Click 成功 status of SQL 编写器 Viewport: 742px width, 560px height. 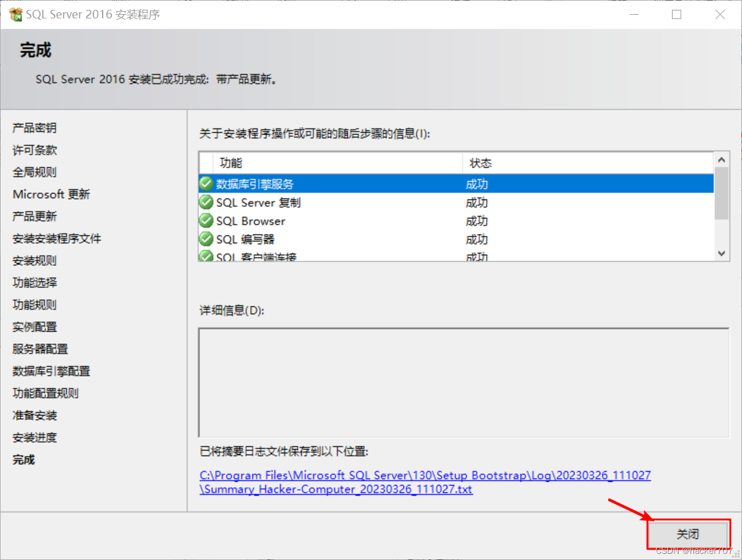point(477,239)
